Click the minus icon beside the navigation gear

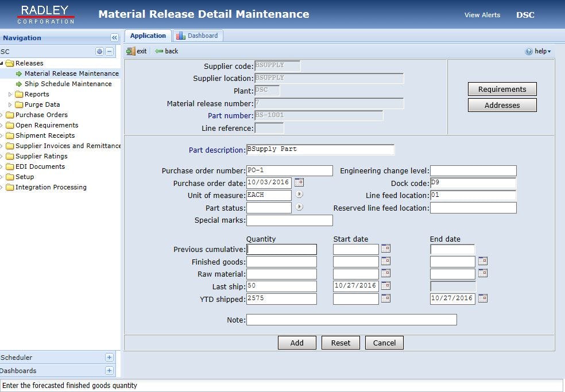click(108, 51)
